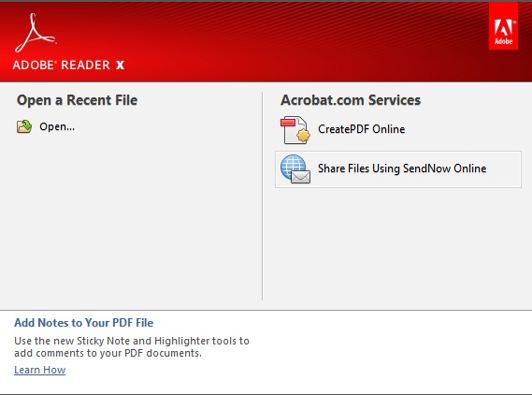
Task: Select Share Files Using SendNow Online
Action: click(x=398, y=169)
